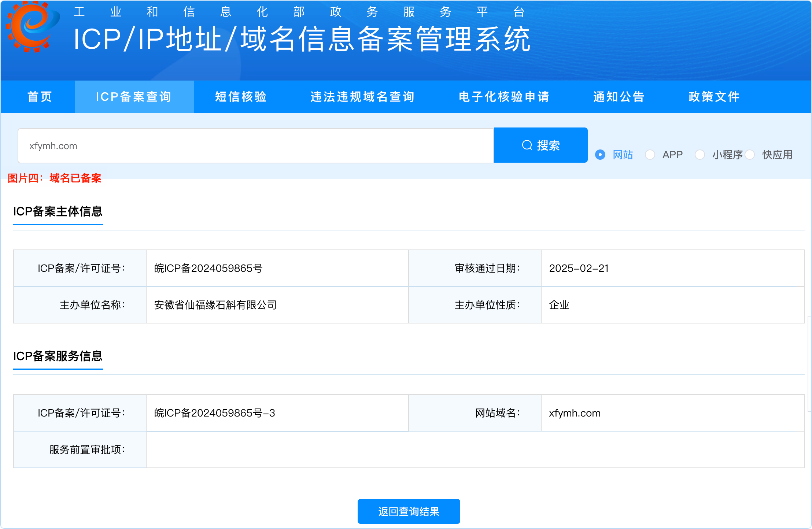Focus the domain search input field
Screen dimensions: 812x529
click(256, 146)
